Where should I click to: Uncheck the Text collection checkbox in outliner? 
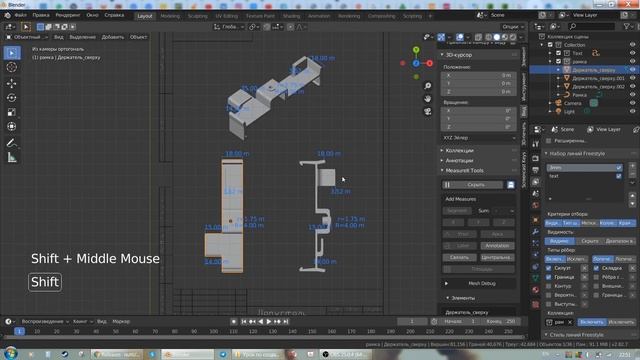click(559, 53)
